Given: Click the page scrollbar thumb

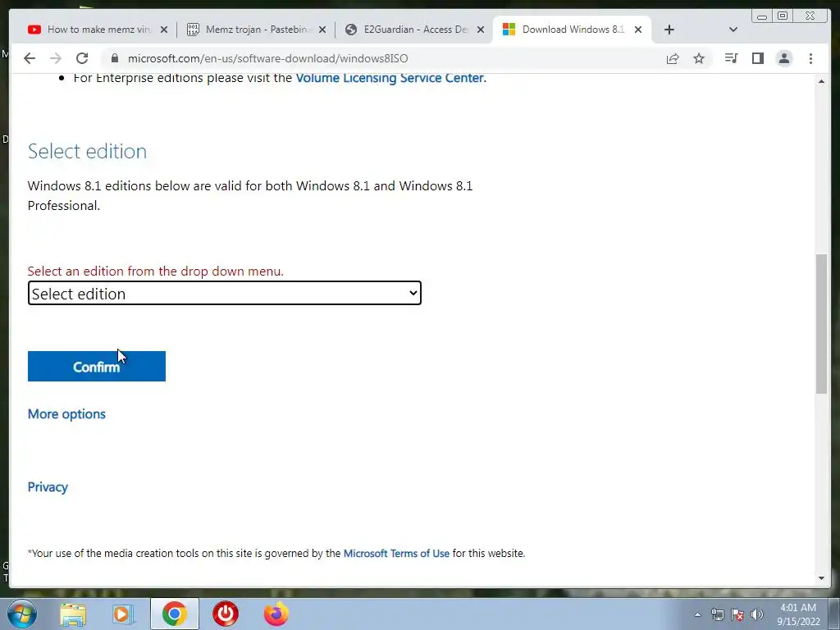Looking at the screenshot, I should 821,324.
